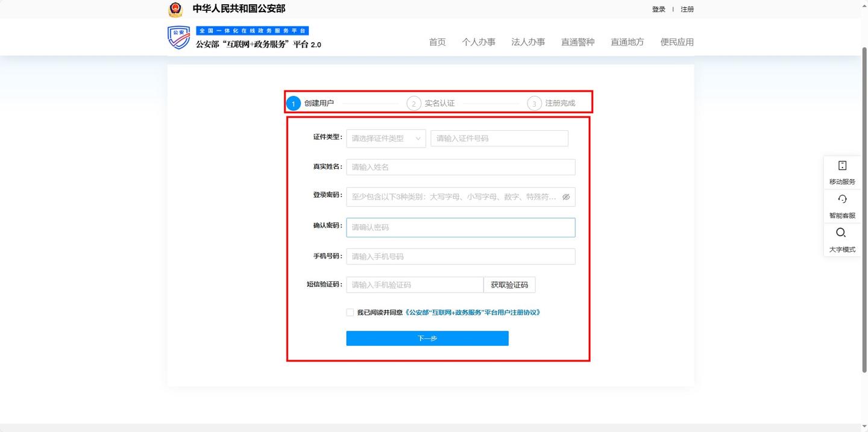Click the 真实姓名 field label

click(x=328, y=167)
